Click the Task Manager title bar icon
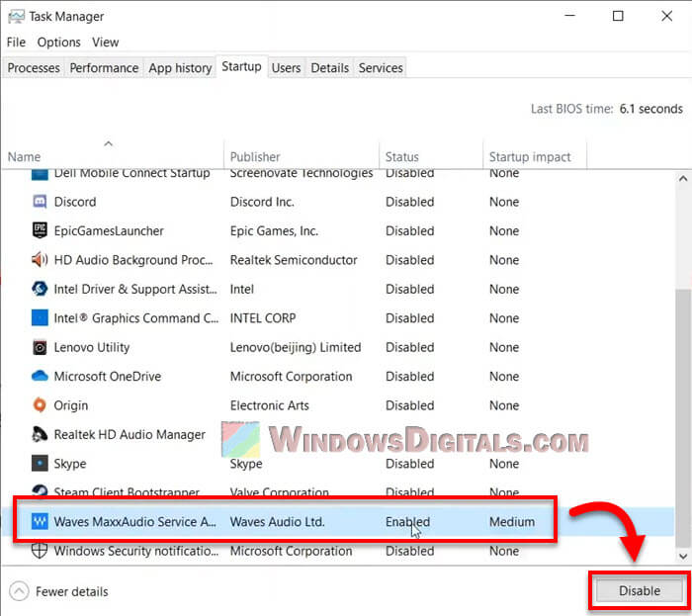692x616 pixels. click(x=17, y=17)
